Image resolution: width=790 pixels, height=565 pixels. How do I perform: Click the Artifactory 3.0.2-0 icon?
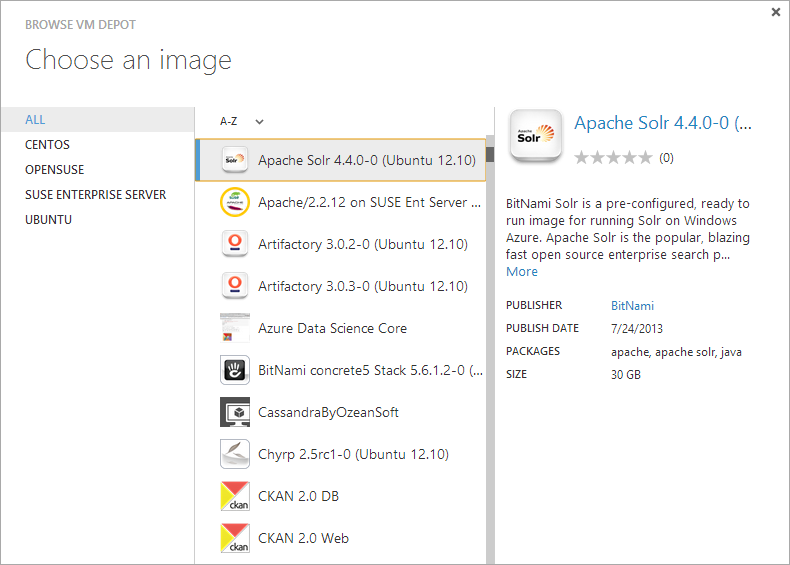click(x=235, y=244)
